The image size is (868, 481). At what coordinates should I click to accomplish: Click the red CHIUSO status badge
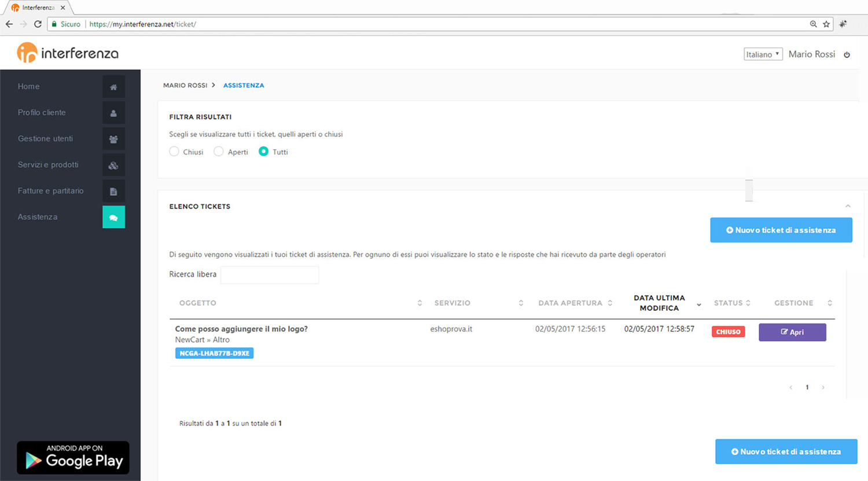click(x=728, y=332)
